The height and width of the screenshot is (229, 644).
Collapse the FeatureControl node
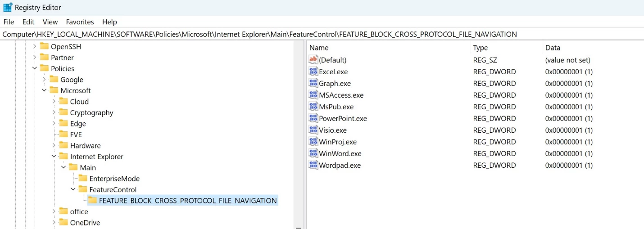coord(73,190)
